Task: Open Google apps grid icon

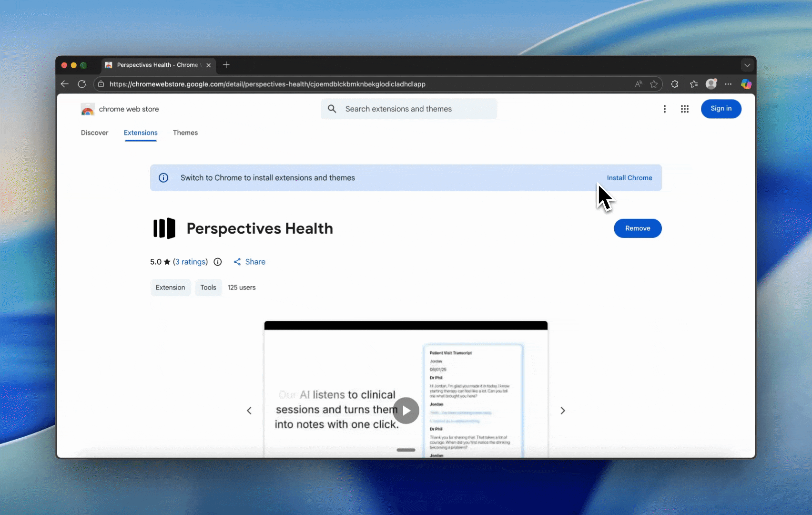Action: coord(685,109)
